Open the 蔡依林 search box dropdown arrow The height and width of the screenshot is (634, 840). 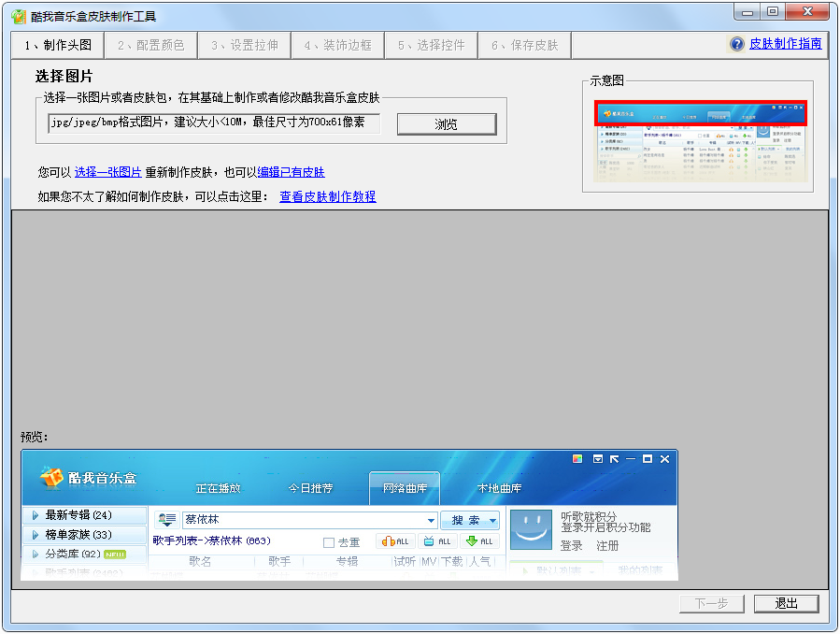tap(431, 520)
